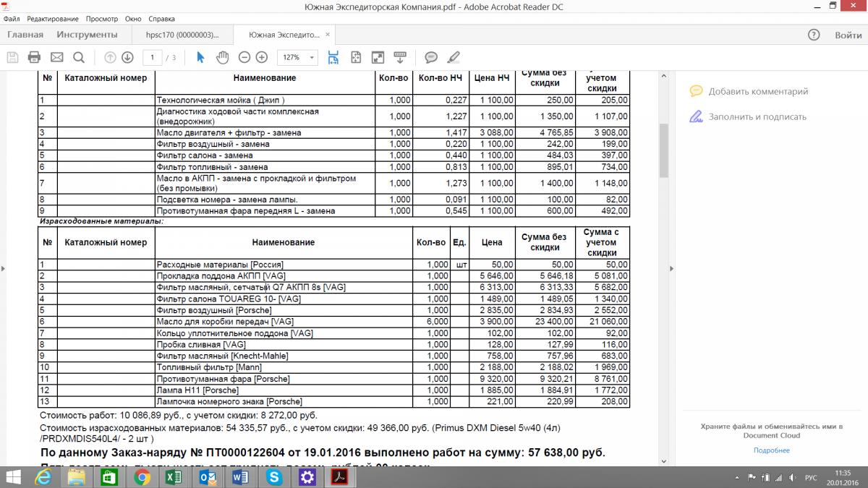Activate the arrow selection tool

200,57
